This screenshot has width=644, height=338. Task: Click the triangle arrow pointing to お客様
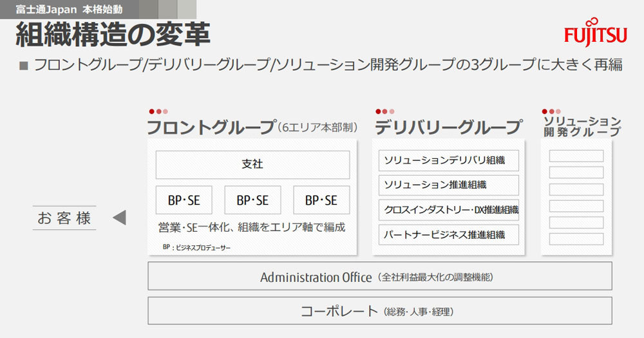(x=120, y=218)
